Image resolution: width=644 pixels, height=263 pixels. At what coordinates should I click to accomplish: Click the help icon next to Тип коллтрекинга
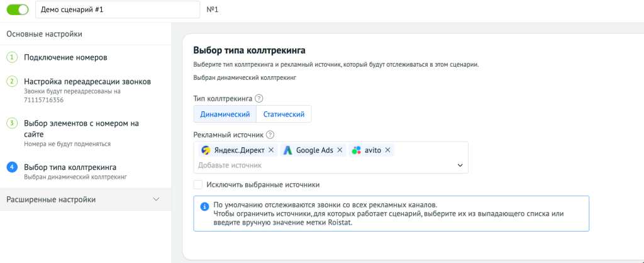(258, 99)
